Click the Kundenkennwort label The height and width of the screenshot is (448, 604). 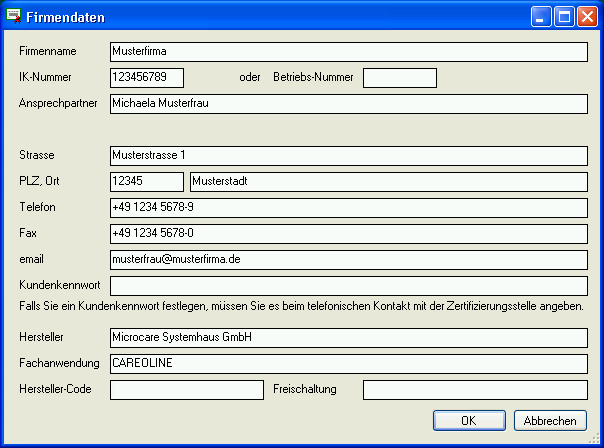pos(60,285)
